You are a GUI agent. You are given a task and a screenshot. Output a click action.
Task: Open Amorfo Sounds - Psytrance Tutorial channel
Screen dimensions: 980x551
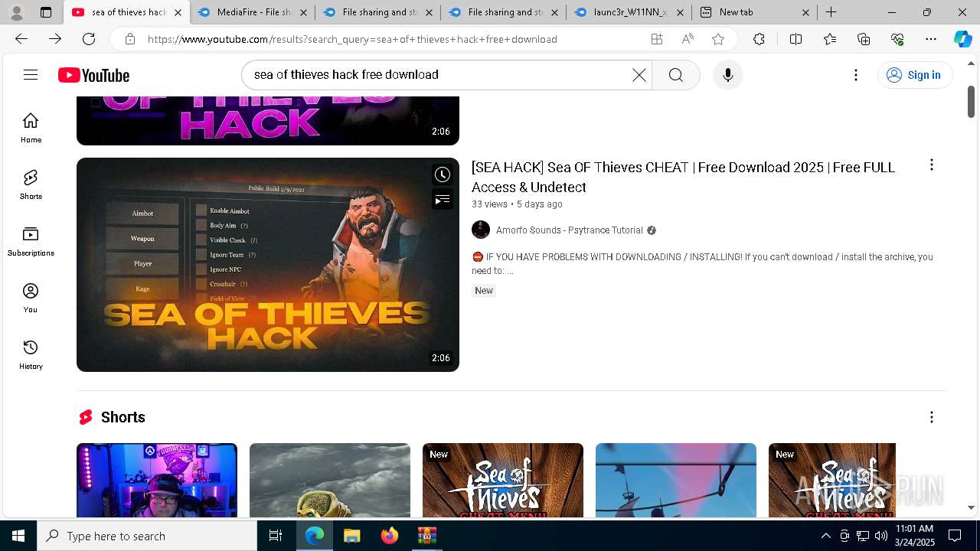click(569, 230)
